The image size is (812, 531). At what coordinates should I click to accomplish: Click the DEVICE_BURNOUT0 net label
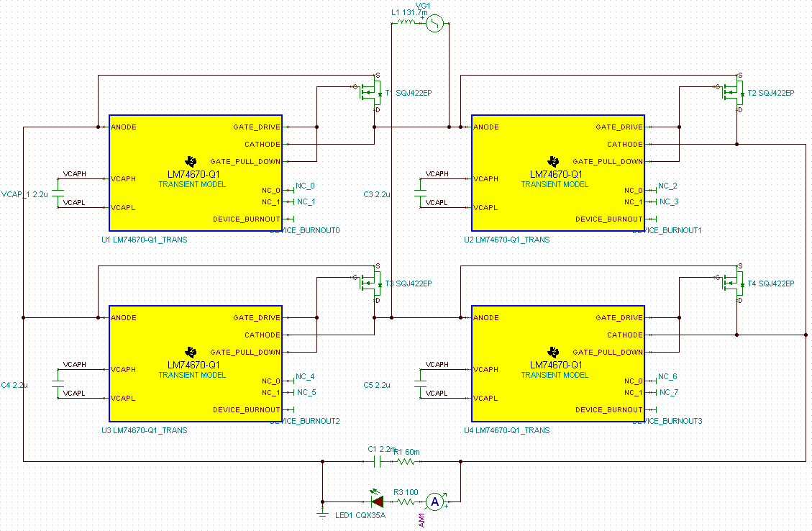click(x=305, y=230)
